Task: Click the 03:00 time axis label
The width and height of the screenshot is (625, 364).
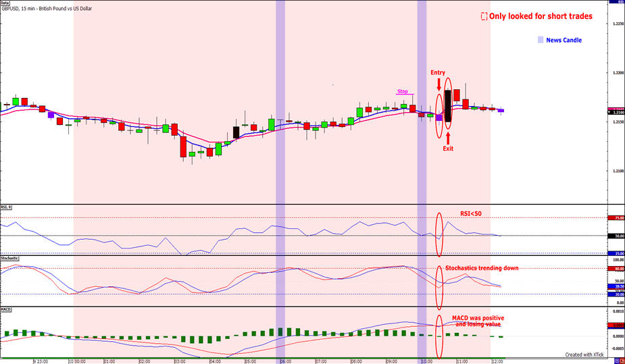Action: tap(180, 361)
